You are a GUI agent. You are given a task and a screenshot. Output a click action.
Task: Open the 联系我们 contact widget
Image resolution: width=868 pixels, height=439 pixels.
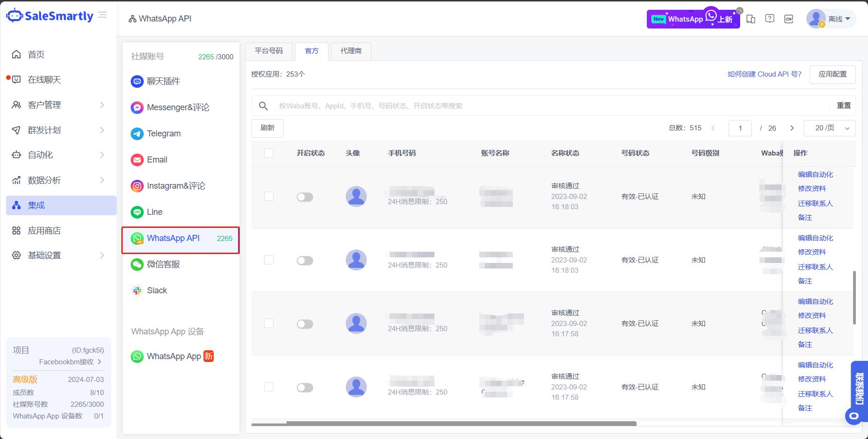[859, 392]
